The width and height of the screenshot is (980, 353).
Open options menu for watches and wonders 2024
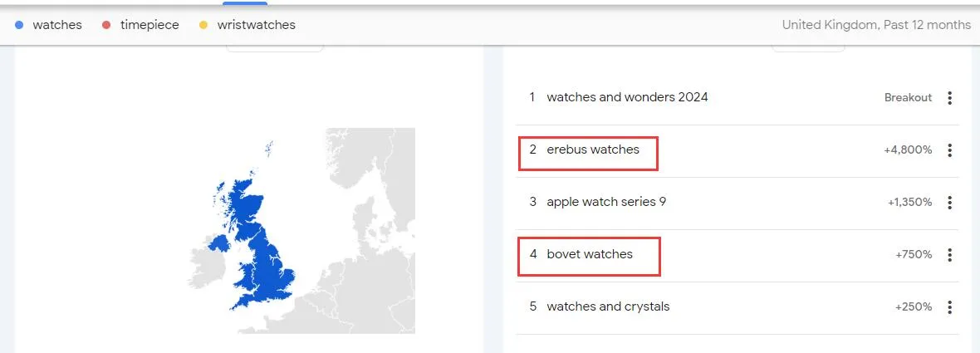click(949, 98)
